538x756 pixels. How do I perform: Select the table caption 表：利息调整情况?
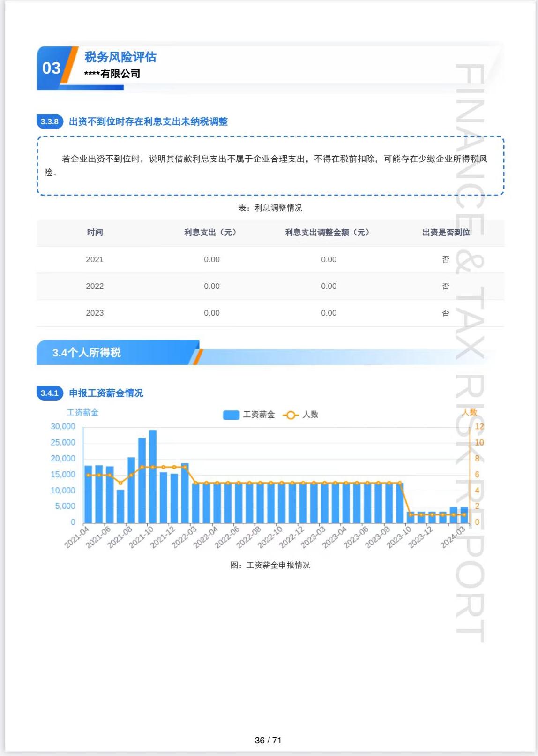point(270,208)
